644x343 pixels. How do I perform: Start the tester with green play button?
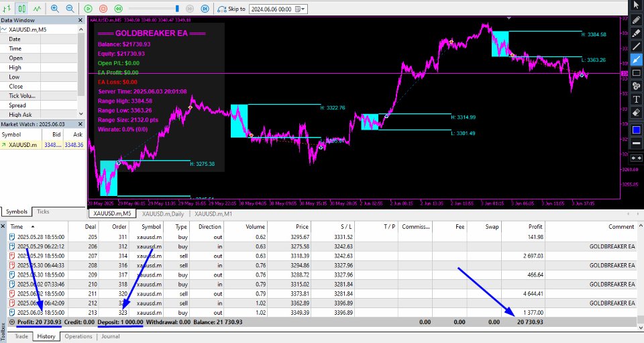[x=88, y=9]
